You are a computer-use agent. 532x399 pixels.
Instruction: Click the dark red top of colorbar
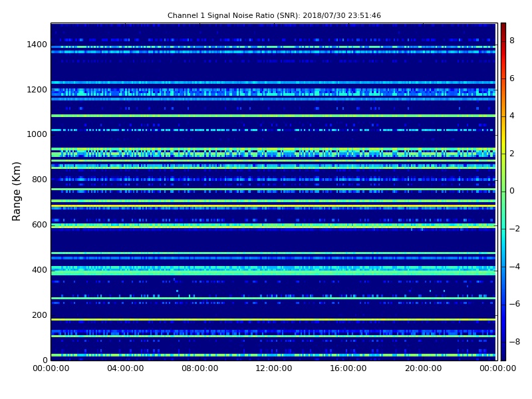point(503,29)
